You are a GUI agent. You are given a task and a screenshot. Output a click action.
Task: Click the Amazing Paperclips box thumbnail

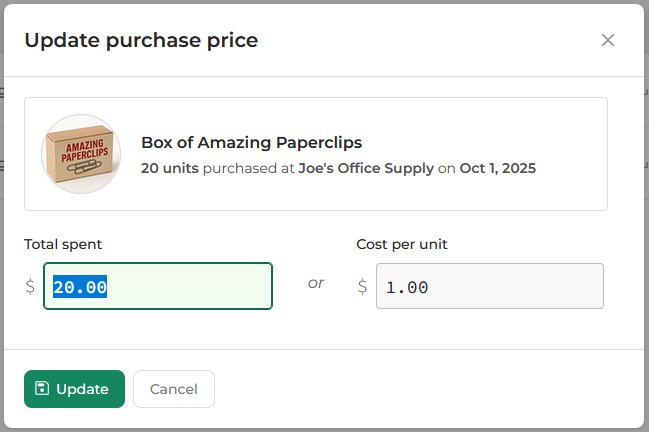point(81,154)
